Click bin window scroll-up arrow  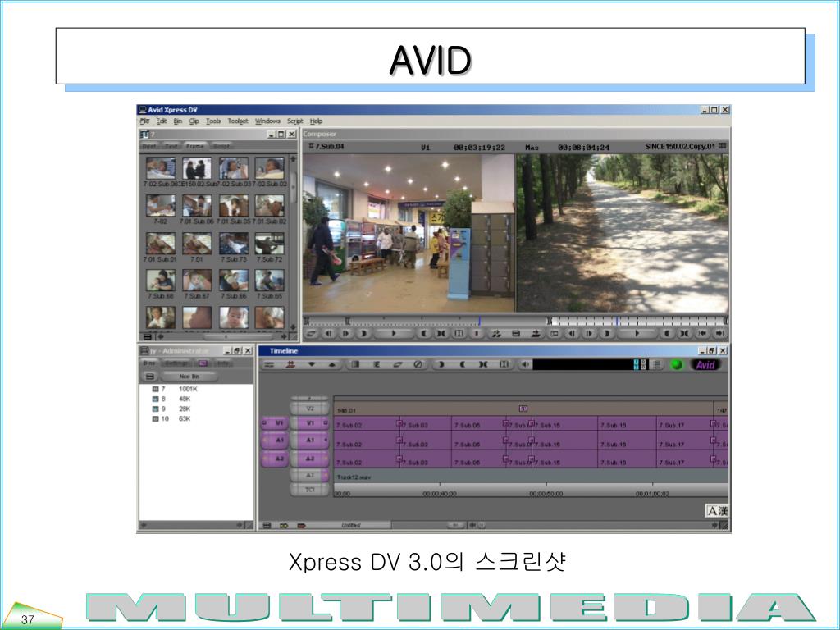[293, 158]
